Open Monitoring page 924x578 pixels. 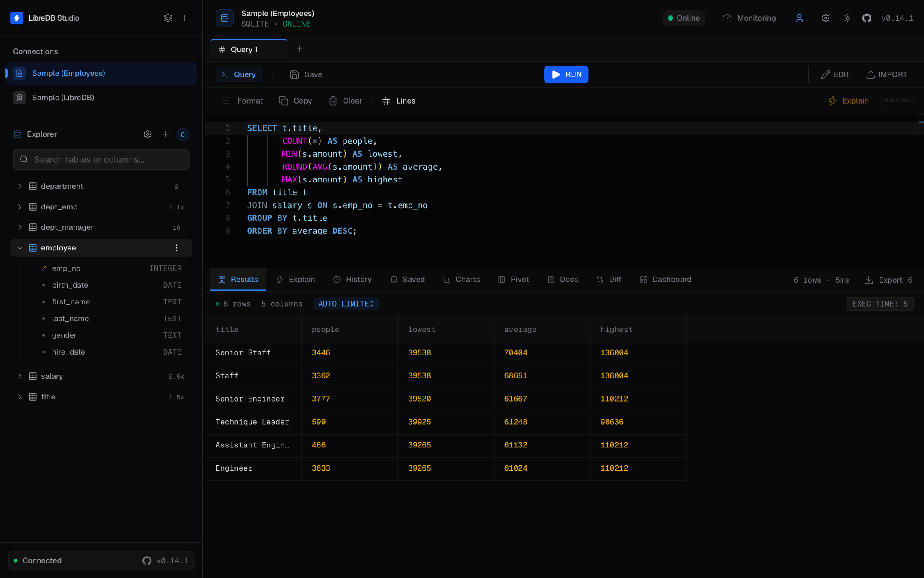[749, 18]
